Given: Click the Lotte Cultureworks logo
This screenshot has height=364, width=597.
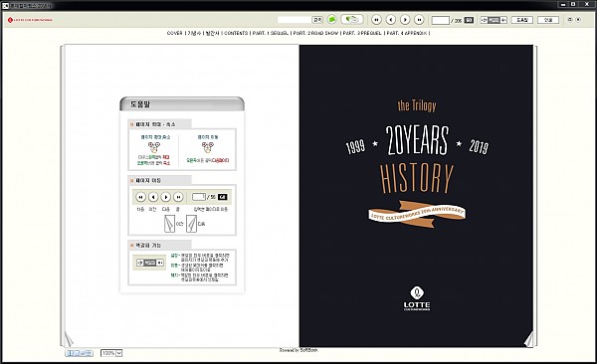Looking at the screenshot, I should click(x=30, y=20).
